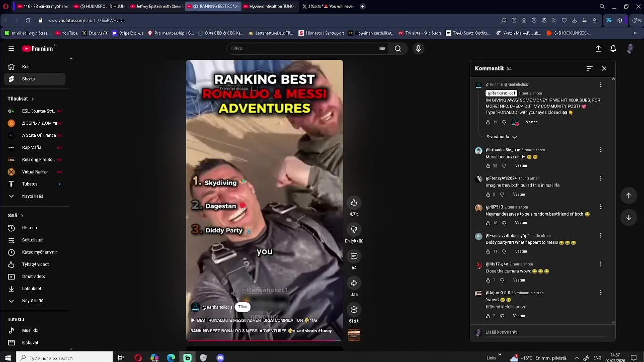The height and width of the screenshot is (362, 644).
Task: Expand Sinä section chevron
Action: [x=22, y=216]
